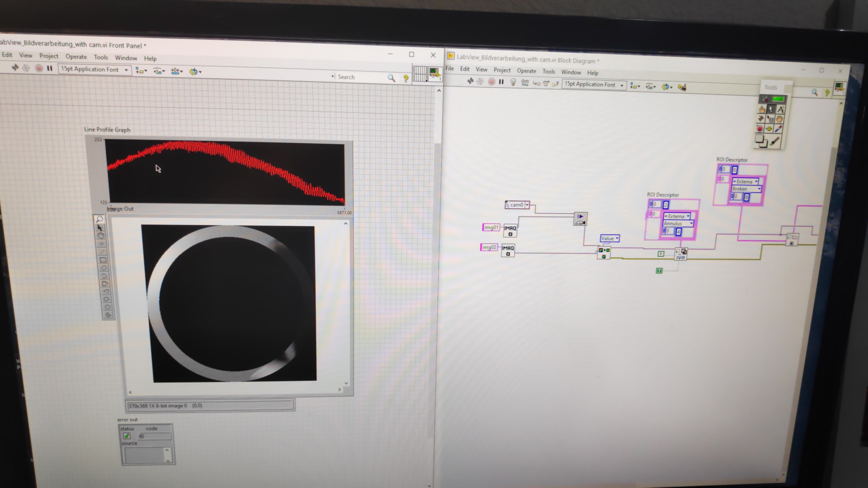This screenshot has height=488, width=868.
Task: Open block diagram 15pt Application Font dropdown
Action: pos(622,86)
